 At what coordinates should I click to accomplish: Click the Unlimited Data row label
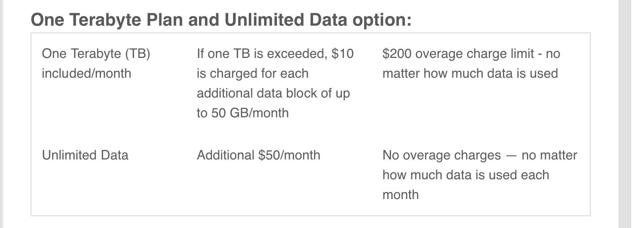[x=85, y=155]
